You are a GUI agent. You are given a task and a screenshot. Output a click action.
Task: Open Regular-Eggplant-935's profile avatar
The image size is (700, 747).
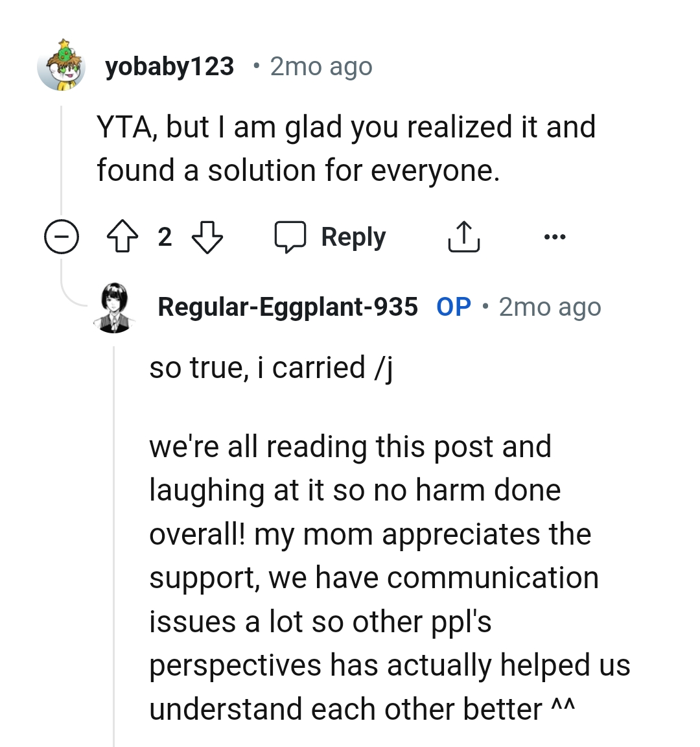click(x=115, y=306)
